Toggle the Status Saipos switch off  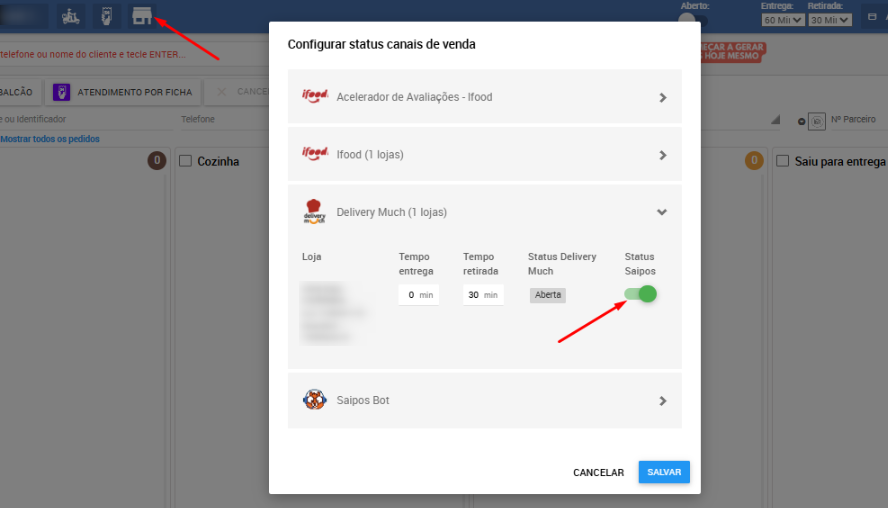[641, 294]
